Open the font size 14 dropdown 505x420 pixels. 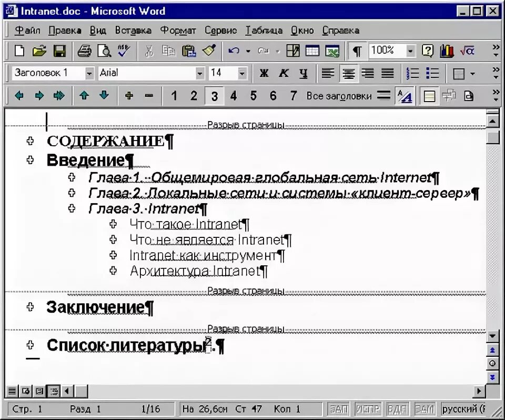(243, 74)
